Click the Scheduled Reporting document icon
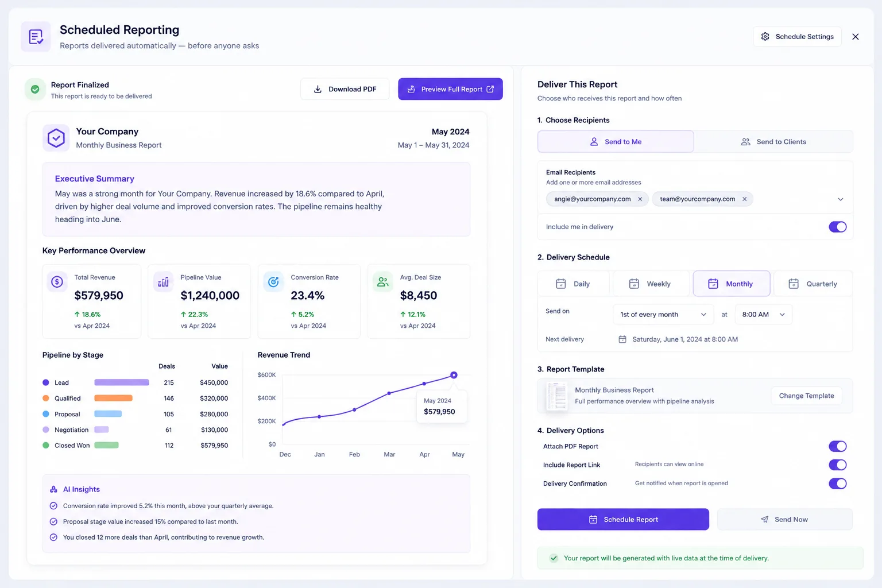882x588 pixels. 36,37
